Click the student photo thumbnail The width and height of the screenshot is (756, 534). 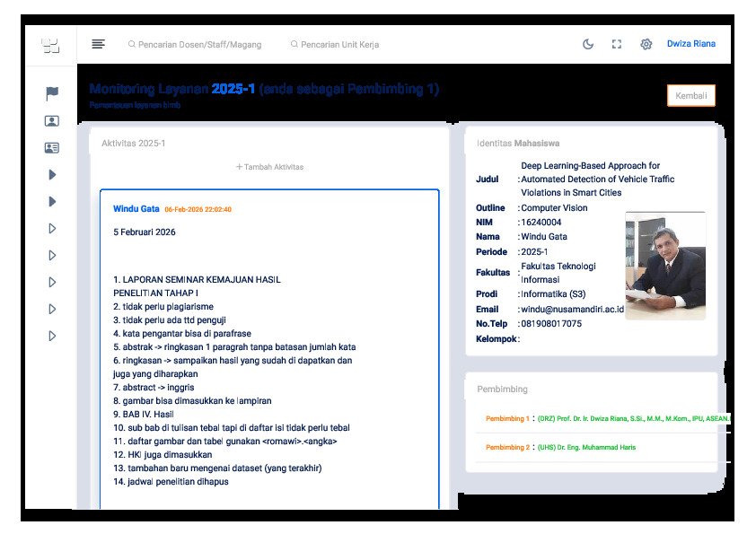point(664,266)
